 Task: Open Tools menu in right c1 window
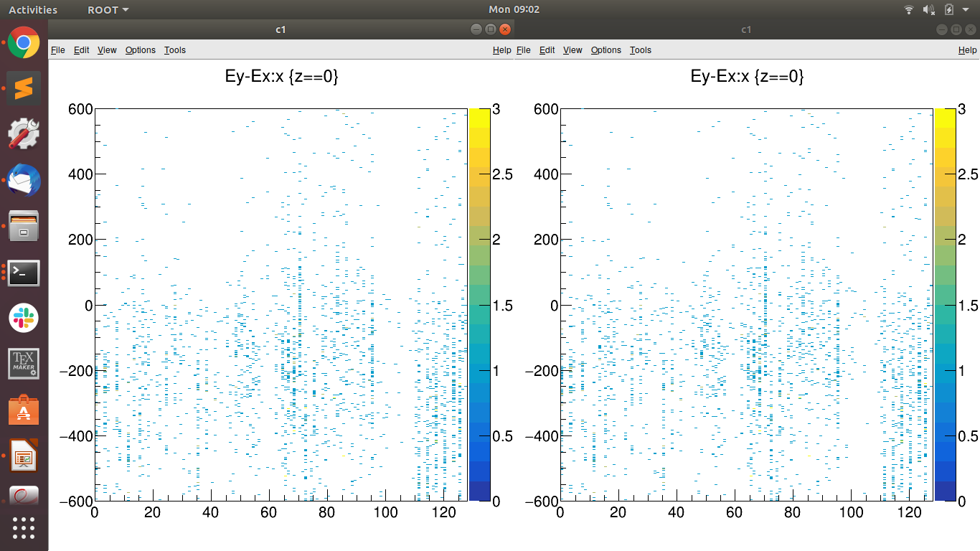tap(641, 50)
